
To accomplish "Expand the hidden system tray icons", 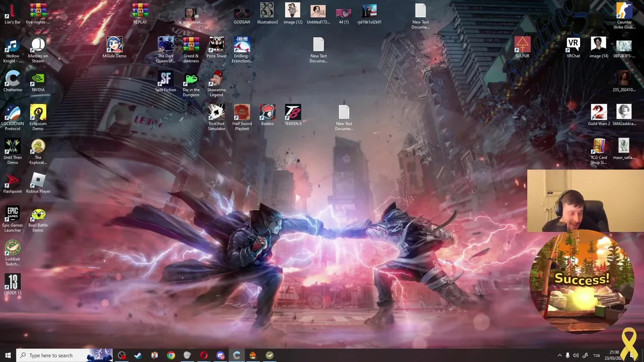I will point(559,355).
